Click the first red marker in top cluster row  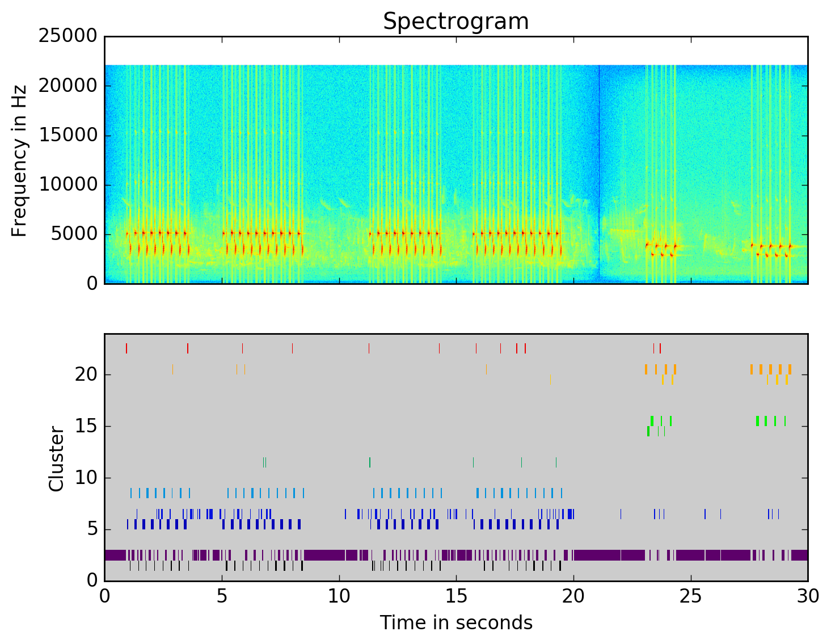coord(126,348)
